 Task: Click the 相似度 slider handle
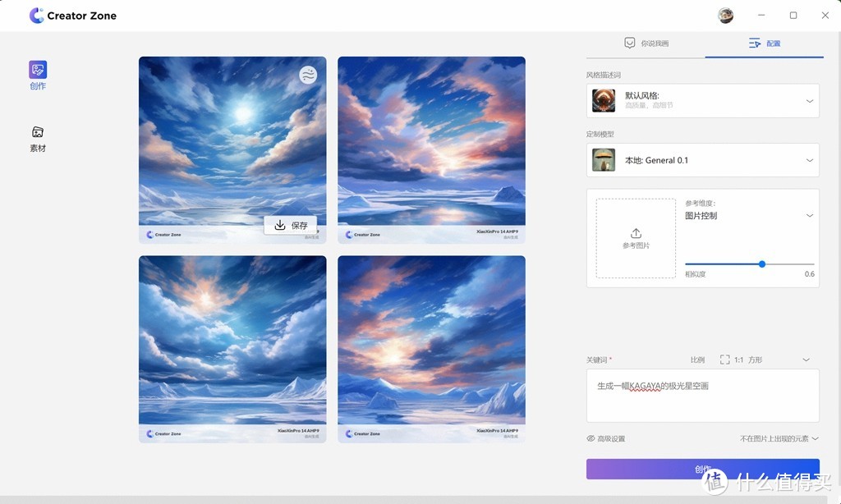coord(762,264)
